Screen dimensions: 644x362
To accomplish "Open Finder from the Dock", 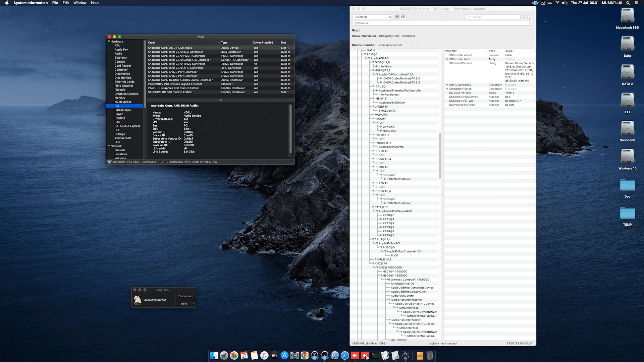I will [x=214, y=356].
